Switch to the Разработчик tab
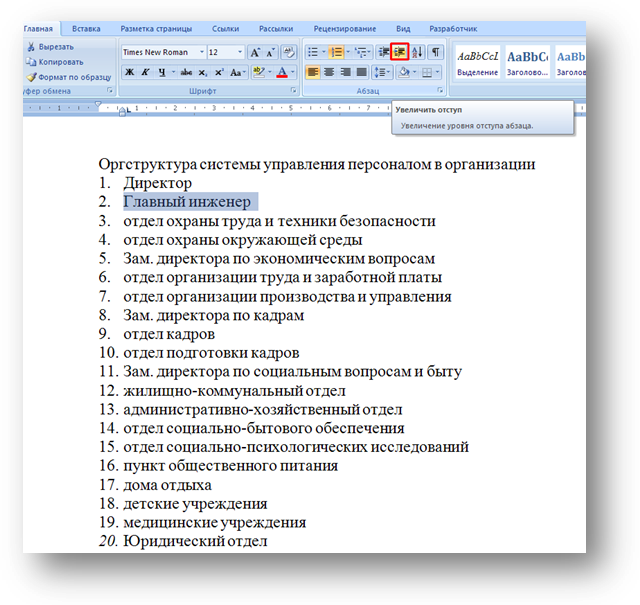 click(x=453, y=29)
